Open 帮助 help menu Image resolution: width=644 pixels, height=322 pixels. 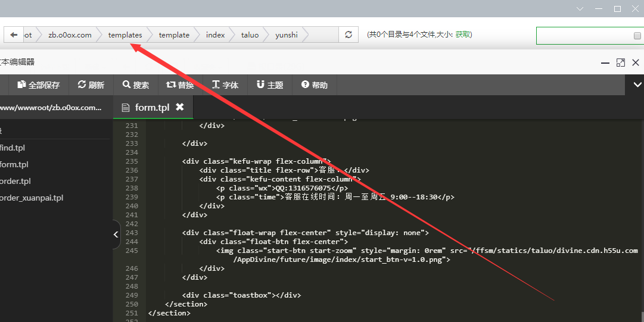tap(315, 85)
